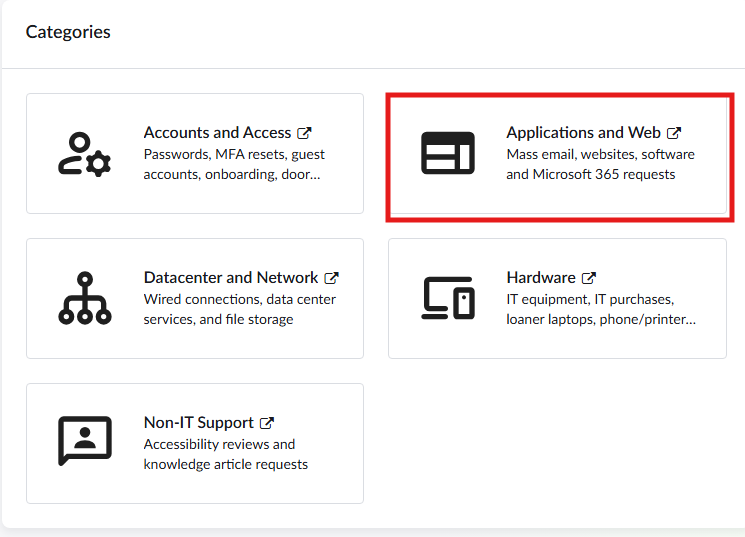This screenshot has height=537, width=745.
Task: Go to the Datacenter and Network title link
Action: [x=230, y=278]
